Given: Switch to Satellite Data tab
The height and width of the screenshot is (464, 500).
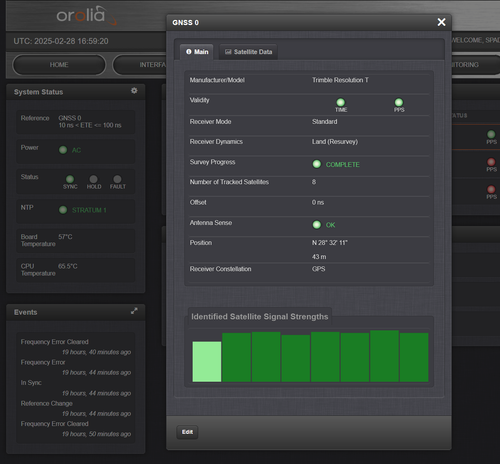Looking at the screenshot, I should tap(248, 52).
